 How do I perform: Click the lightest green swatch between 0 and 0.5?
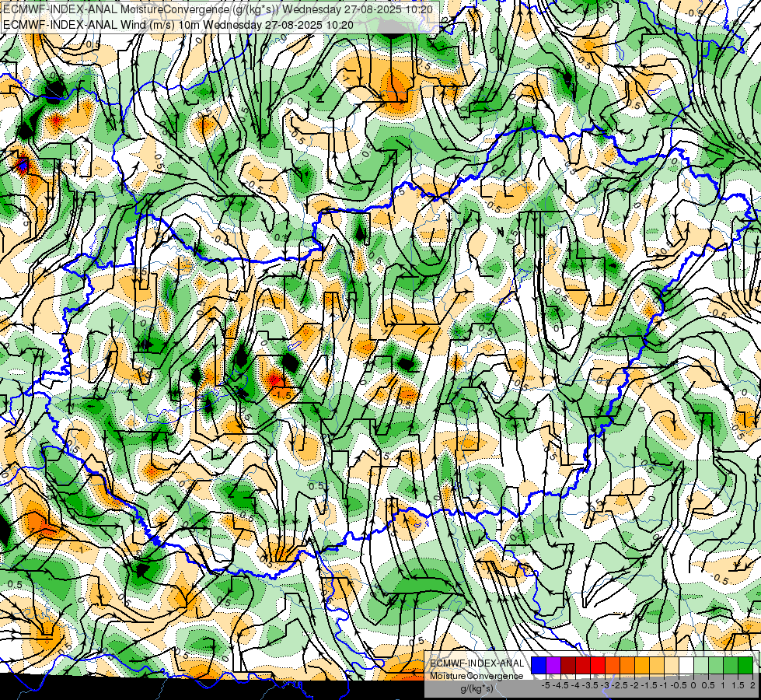coord(701,665)
